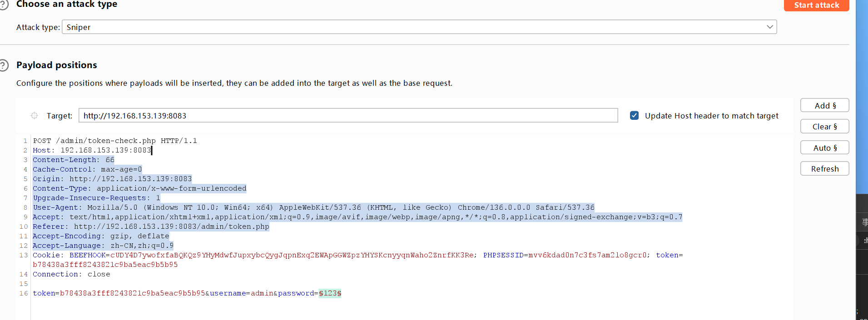Screen dimensions: 868x320
Task: Click the PHPSESSID cookie value
Action: (x=587, y=255)
